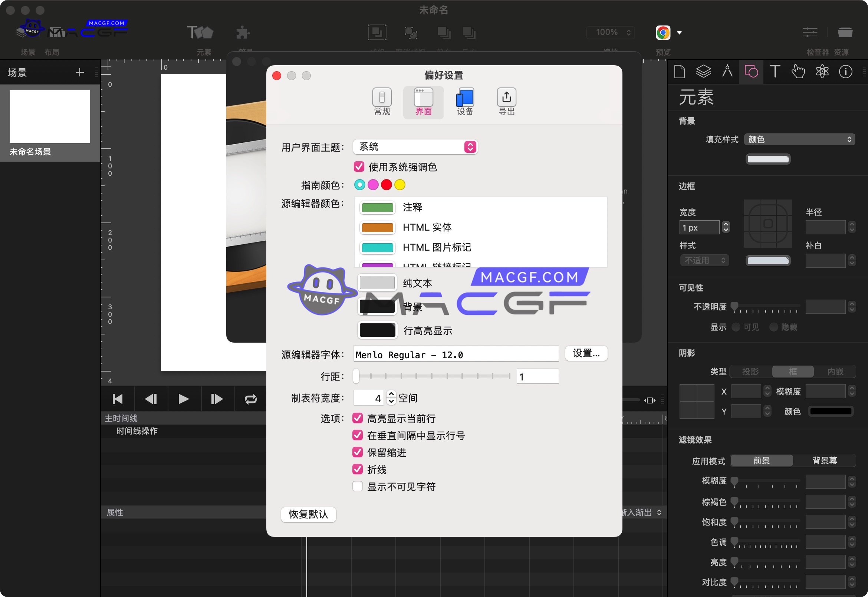Switch shadow type to 投影

point(750,372)
